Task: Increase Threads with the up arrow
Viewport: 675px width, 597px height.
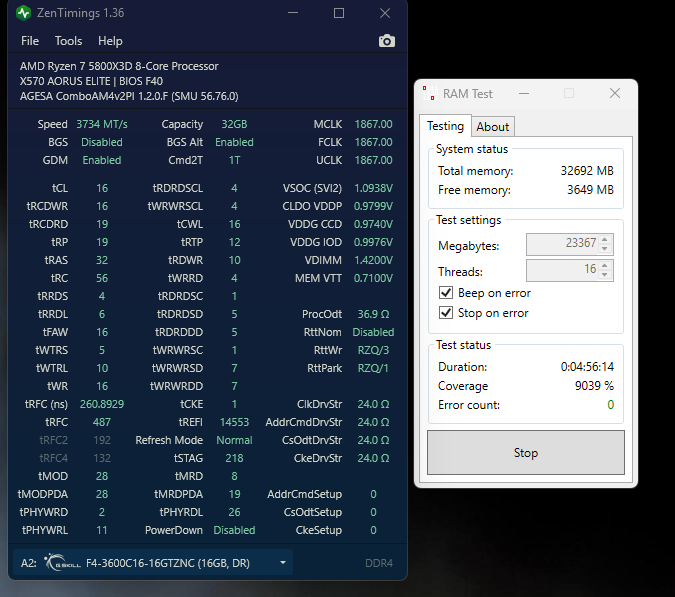Action: (x=605, y=265)
